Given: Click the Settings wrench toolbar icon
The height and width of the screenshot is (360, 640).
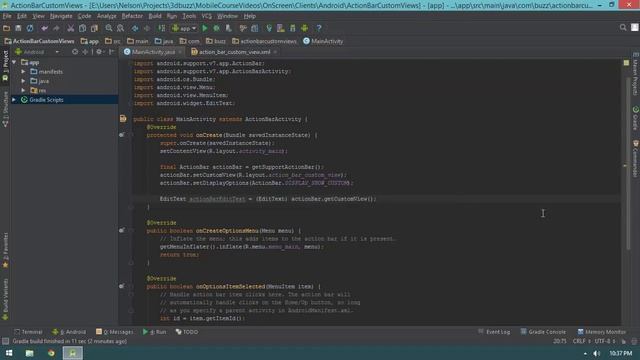Looking at the screenshot, I should (x=243, y=28).
